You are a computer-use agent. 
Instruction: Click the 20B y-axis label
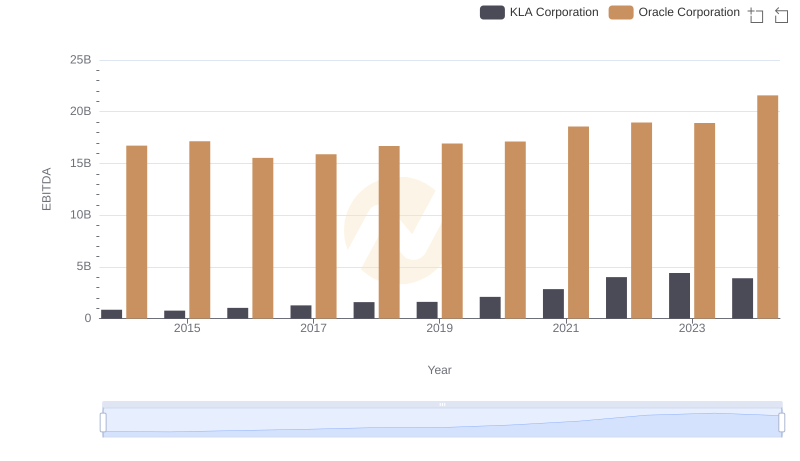(81, 111)
